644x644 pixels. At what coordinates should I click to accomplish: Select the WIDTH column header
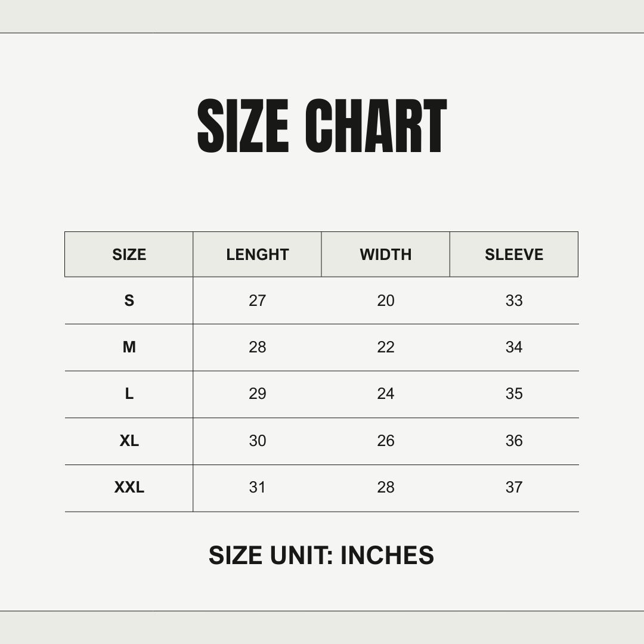point(386,255)
